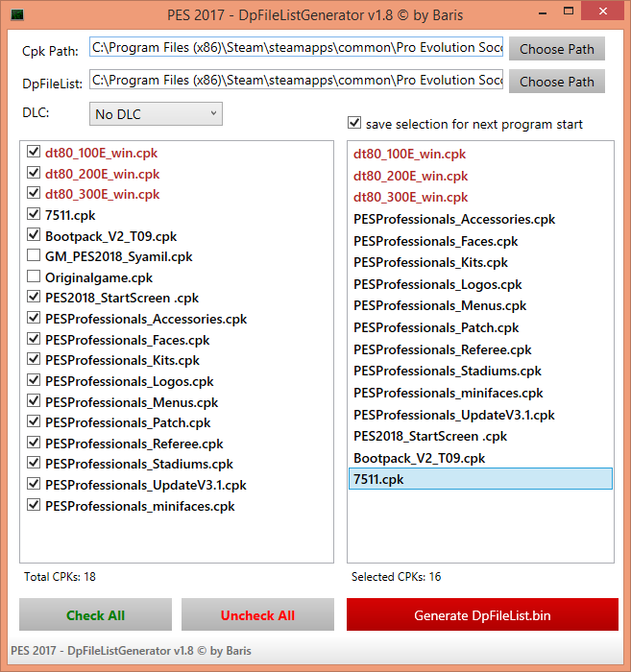
Task: Click in the DpFileList path input field
Action: point(296,80)
